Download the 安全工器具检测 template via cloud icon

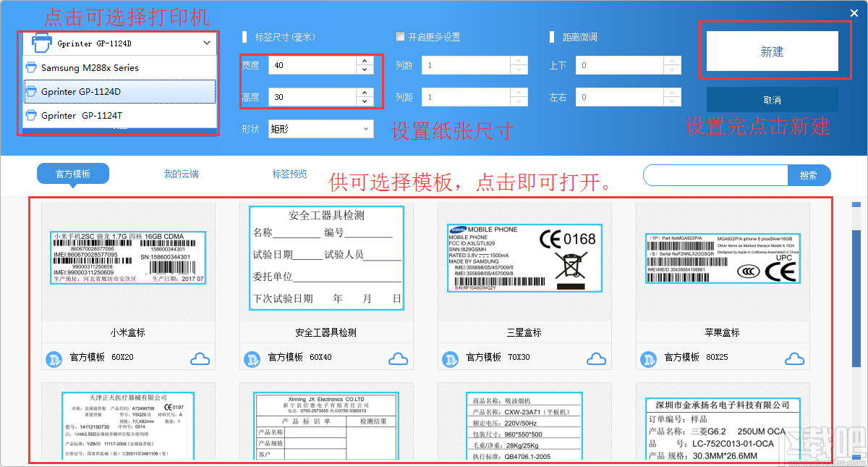click(398, 358)
